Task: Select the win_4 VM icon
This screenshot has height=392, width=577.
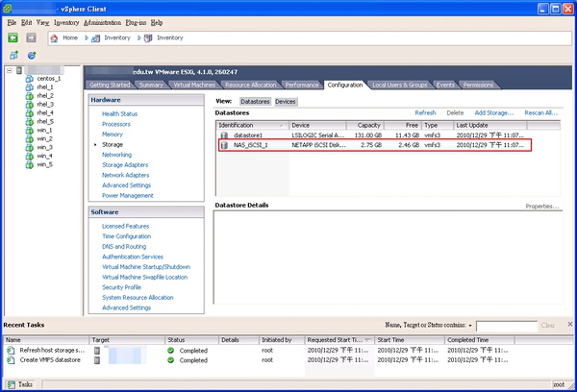Action: tap(30, 156)
